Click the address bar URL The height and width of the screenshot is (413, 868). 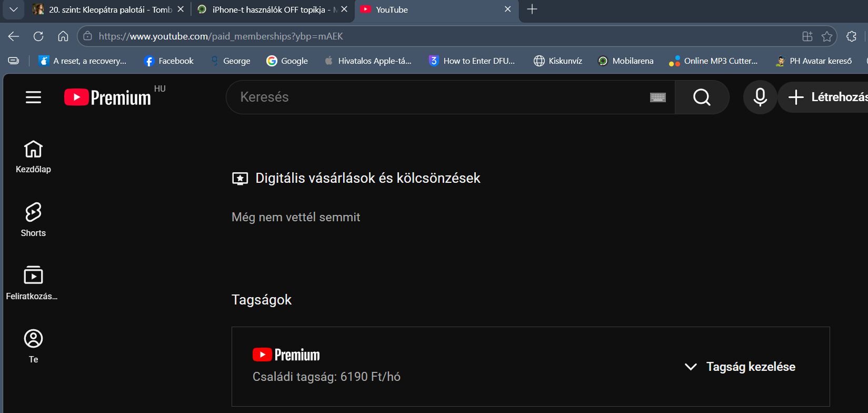(x=221, y=36)
